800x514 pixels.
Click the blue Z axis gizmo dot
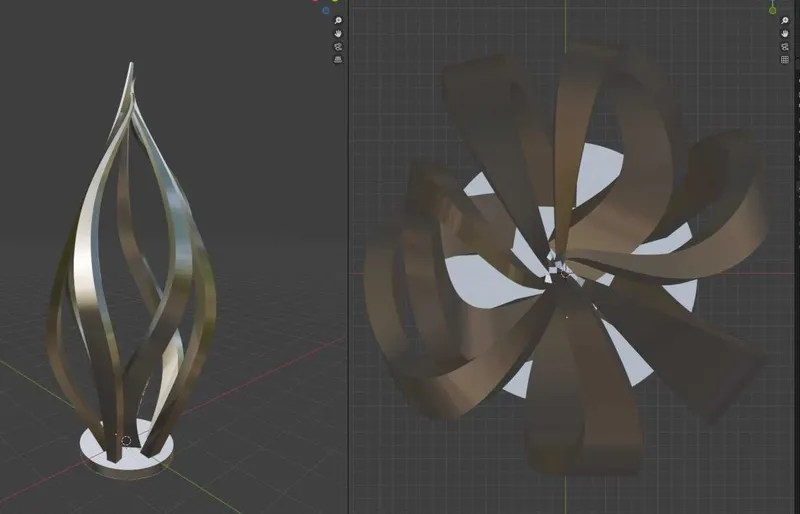(326, 11)
